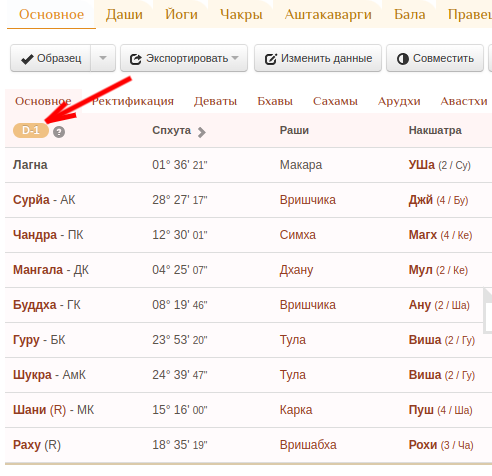The image size is (492, 476).
Task: Click Виша nakshatra in the Гуру row
Action: tap(425, 340)
